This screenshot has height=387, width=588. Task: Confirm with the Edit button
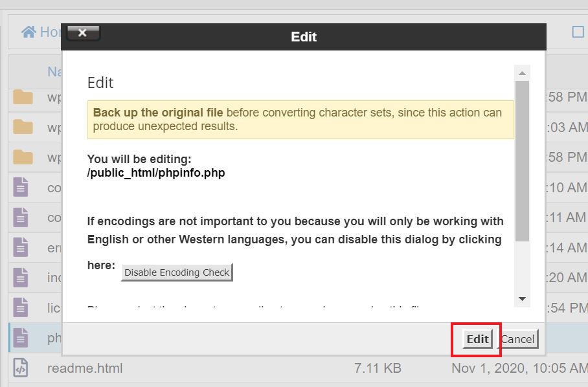[477, 339]
